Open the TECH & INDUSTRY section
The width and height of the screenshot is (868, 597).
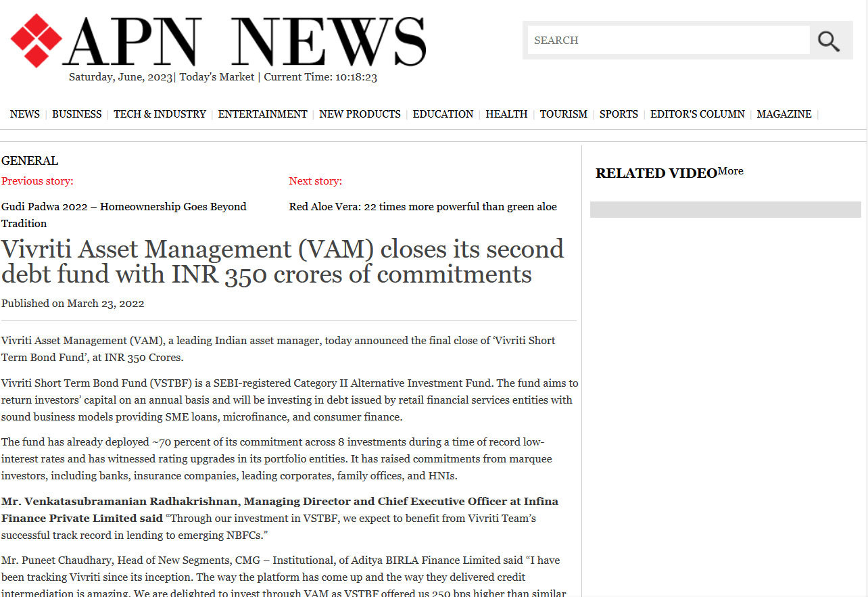pyautogui.click(x=160, y=114)
